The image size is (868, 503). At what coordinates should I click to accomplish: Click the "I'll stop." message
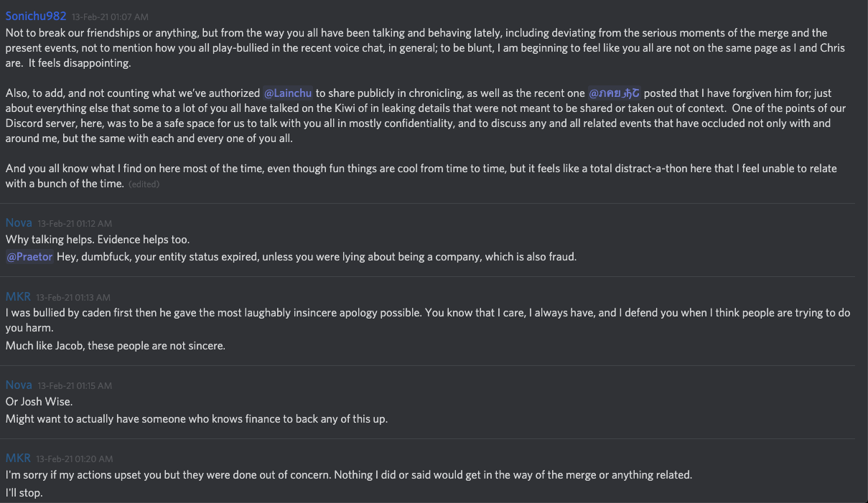click(x=24, y=493)
